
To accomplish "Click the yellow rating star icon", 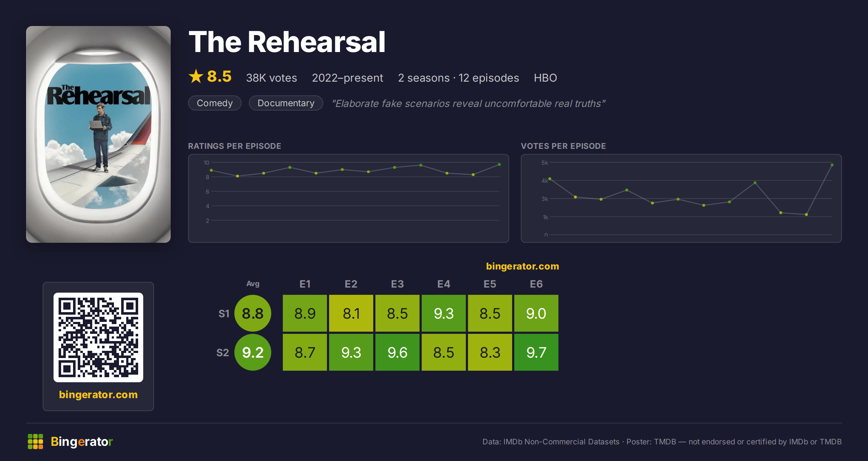I will pyautogui.click(x=196, y=76).
